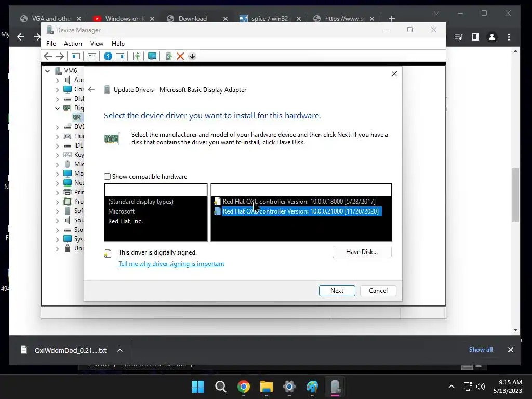Close the Update Drivers dialog
Viewport: 532px width, 399px height.
click(x=394, y=74)
